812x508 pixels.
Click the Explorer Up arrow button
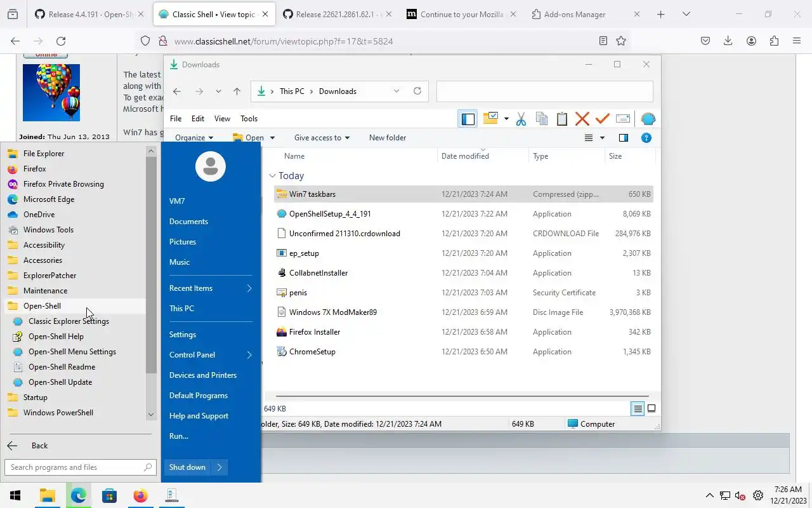[x=237, y=91]
